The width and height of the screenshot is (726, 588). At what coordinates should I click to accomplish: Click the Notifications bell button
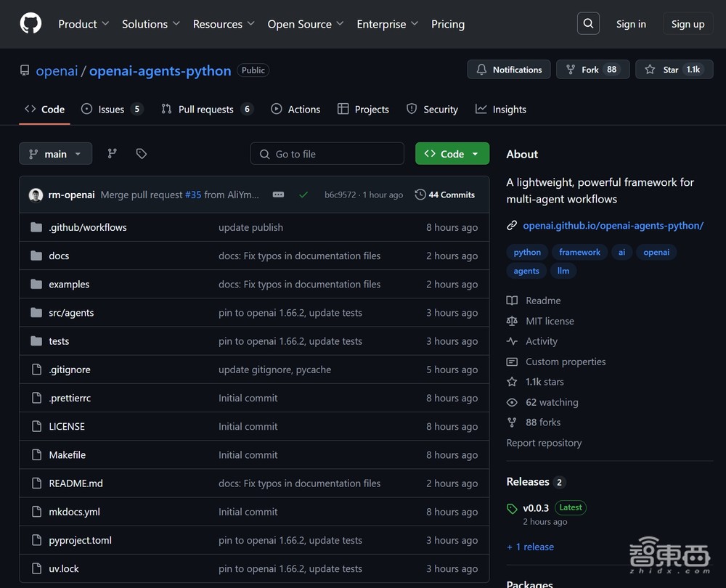[509, 70]
